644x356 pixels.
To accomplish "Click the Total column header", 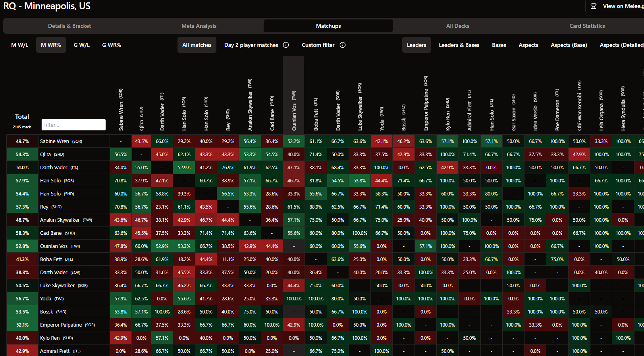I will [22, 116].
